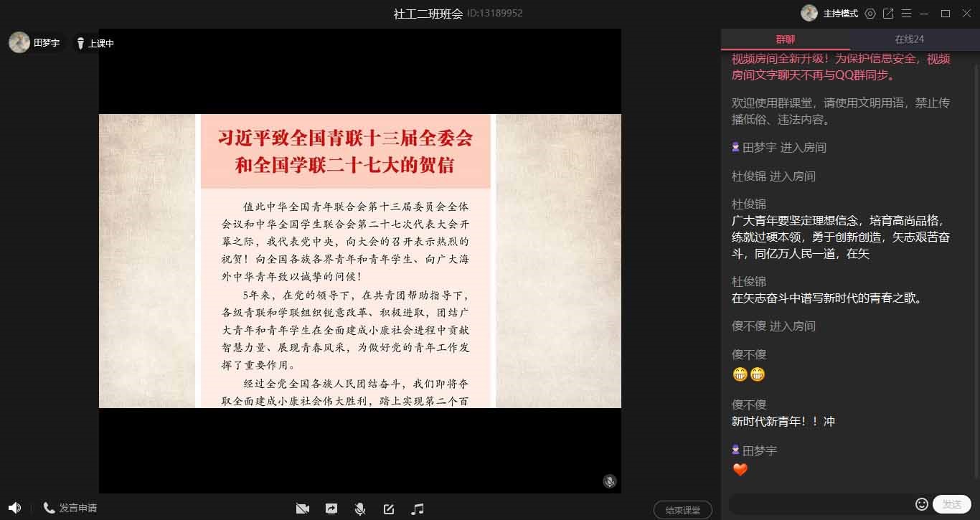
Task: Switch to the 在线24 tab
Action: pyautogui.click(x=909, y=39)
